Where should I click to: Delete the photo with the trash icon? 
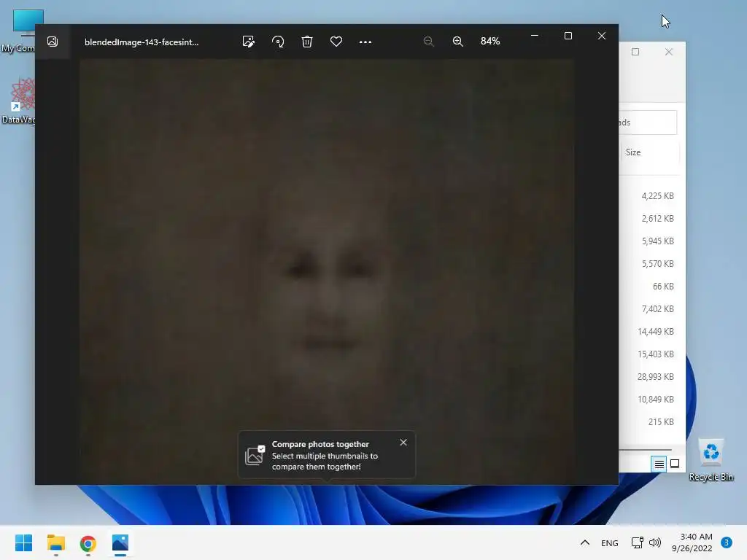point(307,42)
